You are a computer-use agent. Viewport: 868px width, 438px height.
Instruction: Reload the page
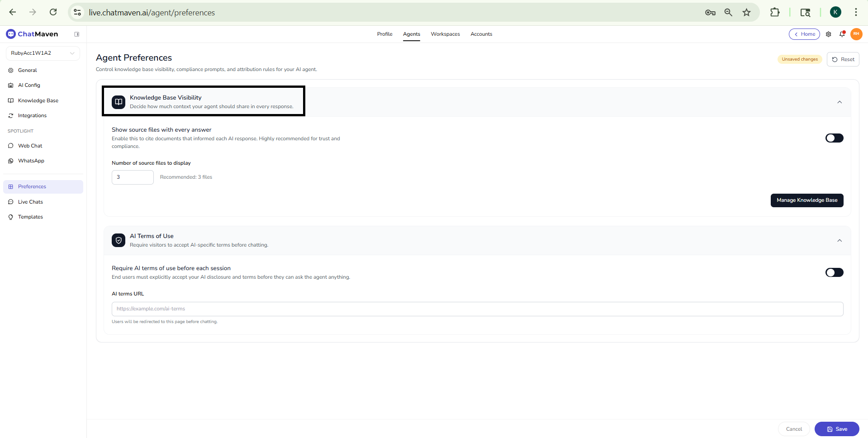[53, 12]
